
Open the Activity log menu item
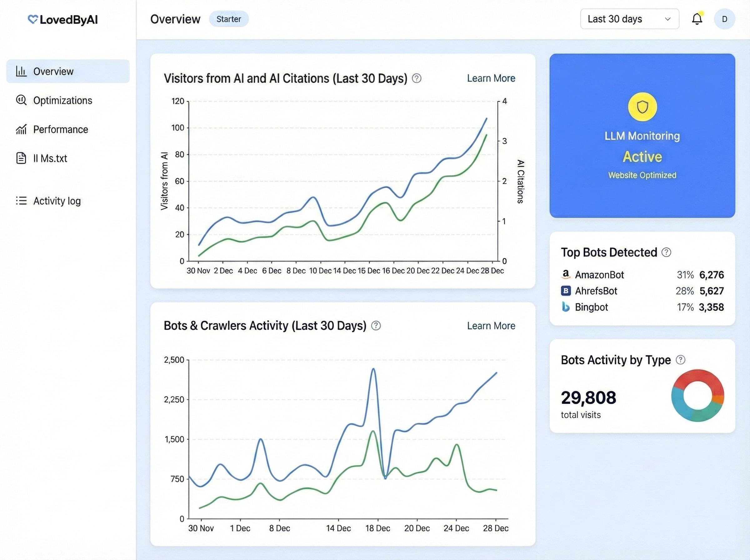click(x=57, y=201)
